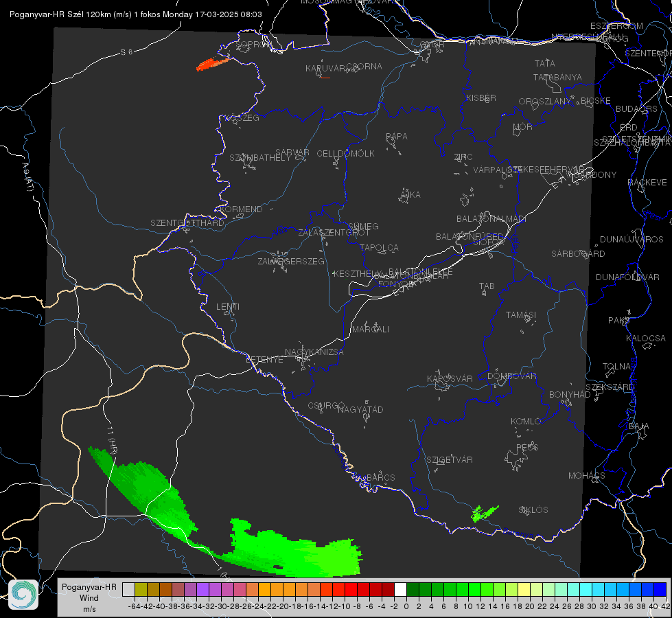
Task: Click the swirl logo icon beside the legend
Action: 23,595
